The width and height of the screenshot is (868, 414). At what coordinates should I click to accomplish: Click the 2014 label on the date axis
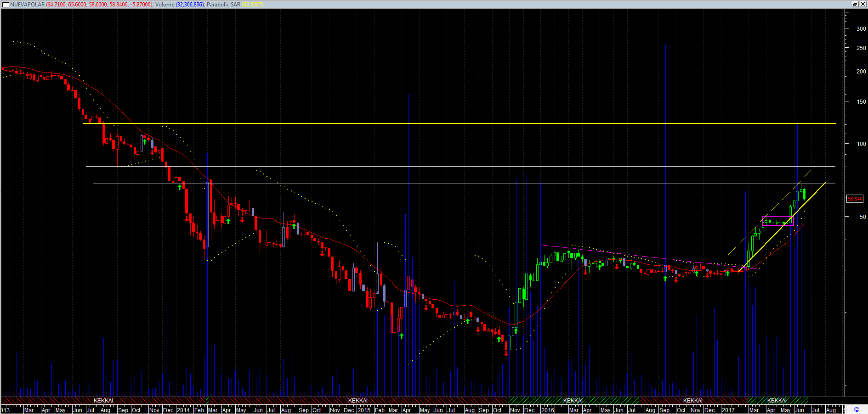point(183,410)
